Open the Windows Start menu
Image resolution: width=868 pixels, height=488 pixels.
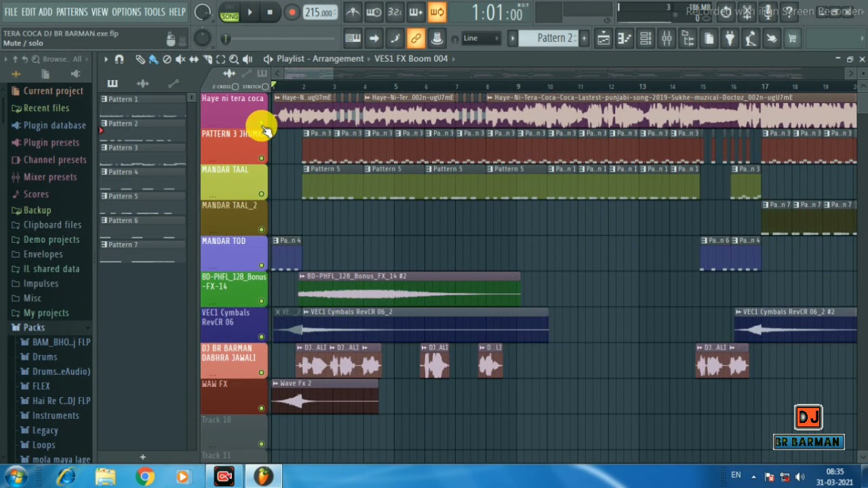[16, 476]
